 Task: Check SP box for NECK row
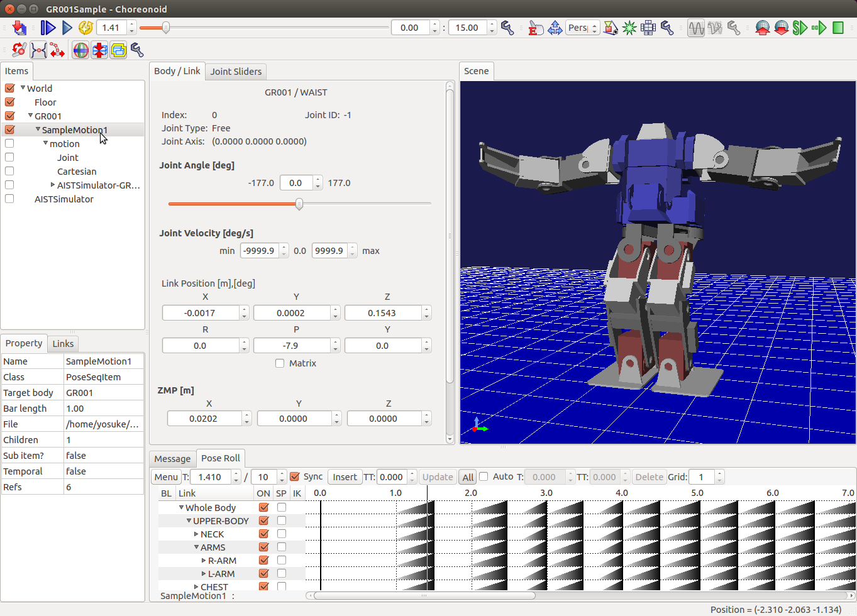coord(282,534)
